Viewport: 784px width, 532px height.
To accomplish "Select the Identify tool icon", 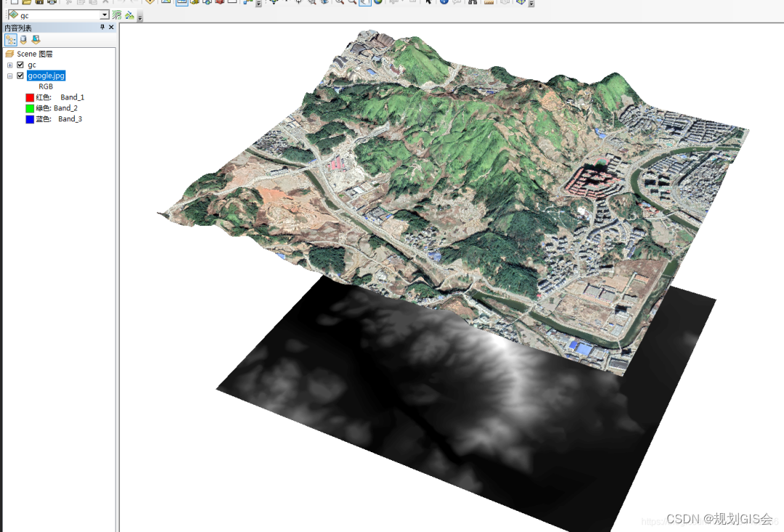I will tap(444, 3).
